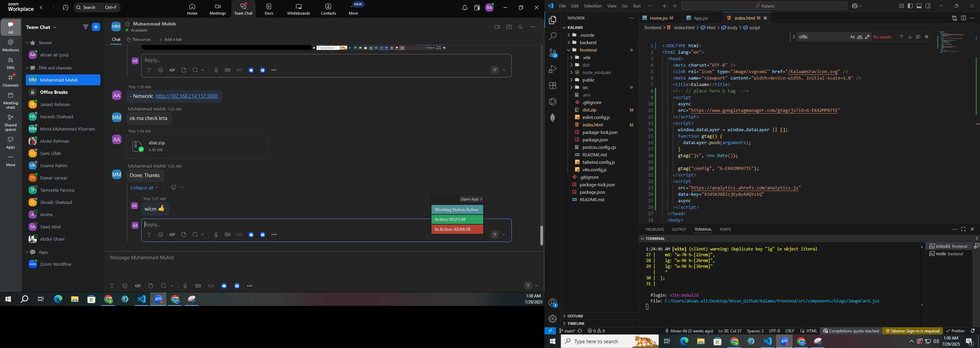The image size is (980, 348).
Task: Maximize the VS Code terminal panel
Action: (963, 229)
